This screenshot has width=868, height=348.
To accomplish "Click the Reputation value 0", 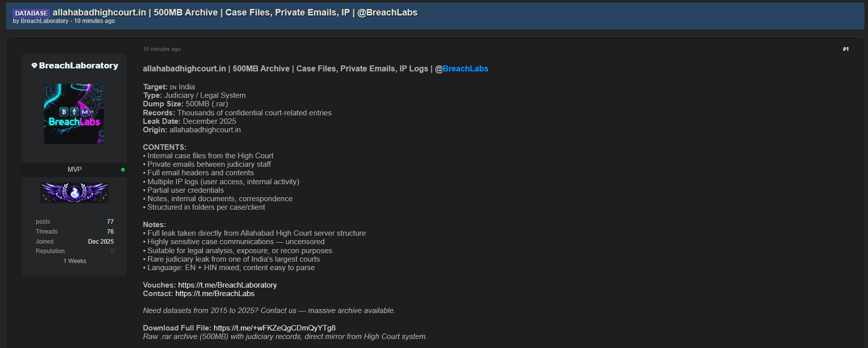I will (x=112, y=251).
